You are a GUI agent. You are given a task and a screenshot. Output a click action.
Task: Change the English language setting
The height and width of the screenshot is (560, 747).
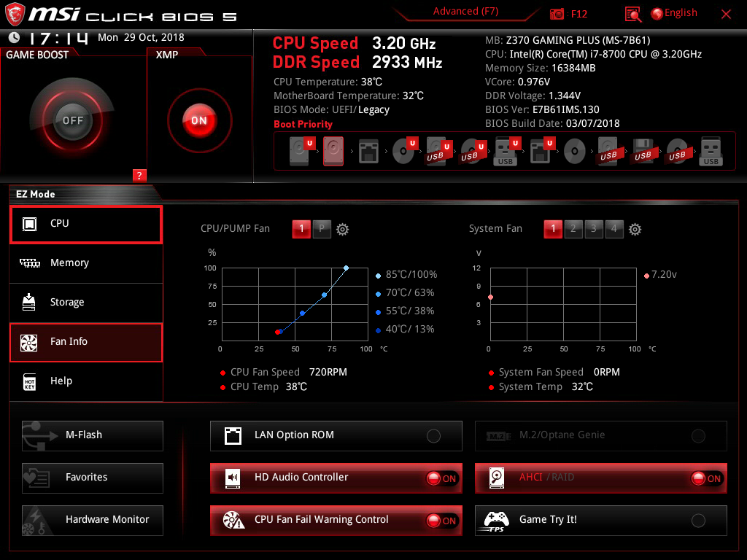pos(674,13)
